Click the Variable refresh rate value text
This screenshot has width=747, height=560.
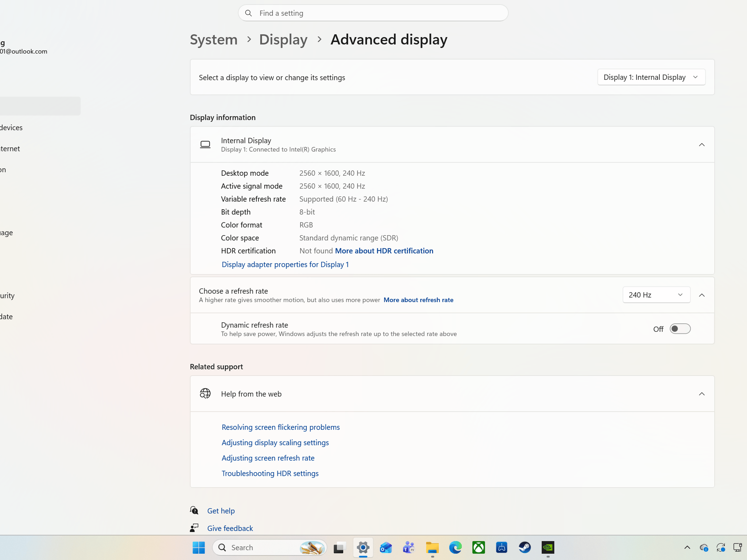343,199
